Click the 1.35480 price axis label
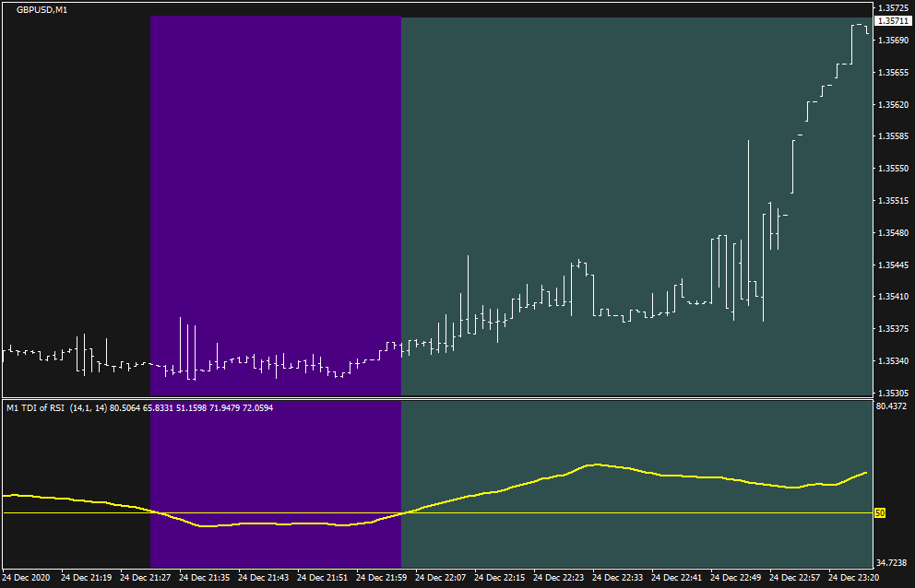The width and height of the screenshot is (915, 588). pyautogui.click(x=894, y=233)
